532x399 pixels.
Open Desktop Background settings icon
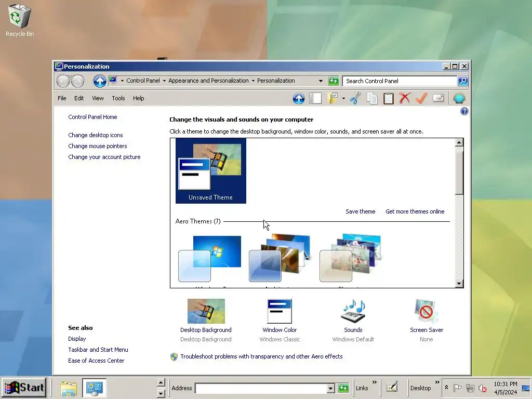206,311
